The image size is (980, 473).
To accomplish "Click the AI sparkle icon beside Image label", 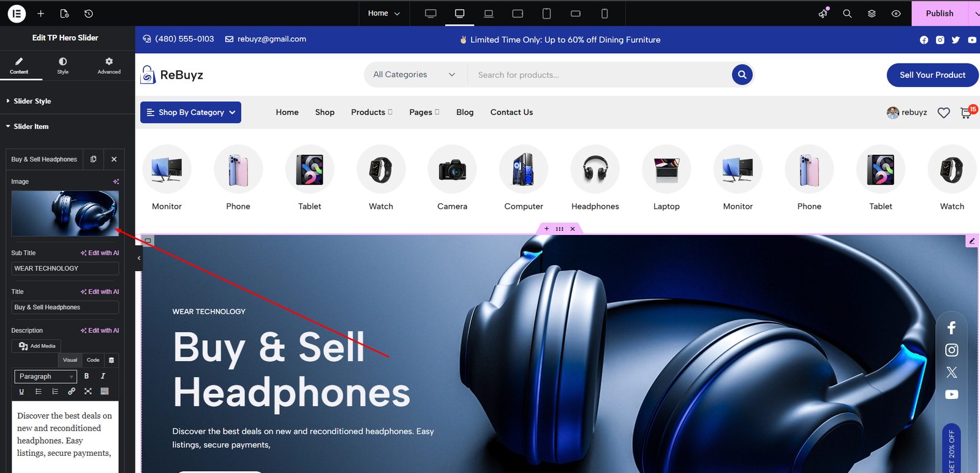I will coord(116,182).
